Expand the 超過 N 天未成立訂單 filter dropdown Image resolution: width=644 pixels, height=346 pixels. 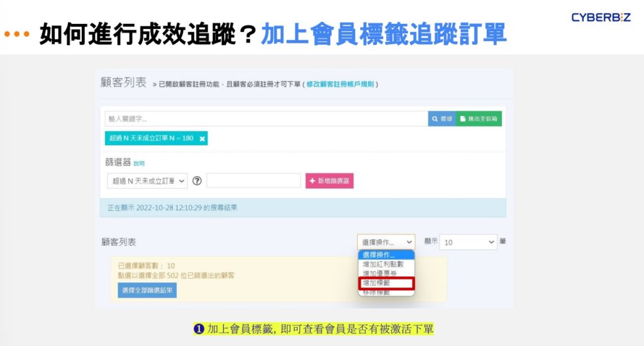pos(147,181)
